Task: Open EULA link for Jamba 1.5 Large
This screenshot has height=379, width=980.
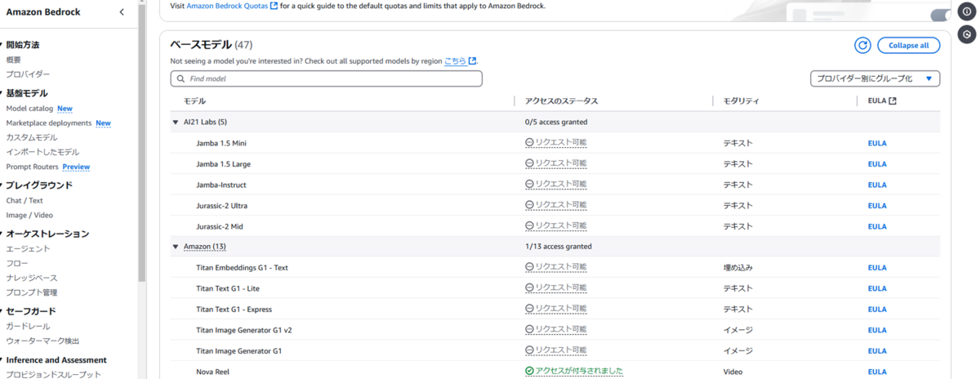Action: click(877, 164)
